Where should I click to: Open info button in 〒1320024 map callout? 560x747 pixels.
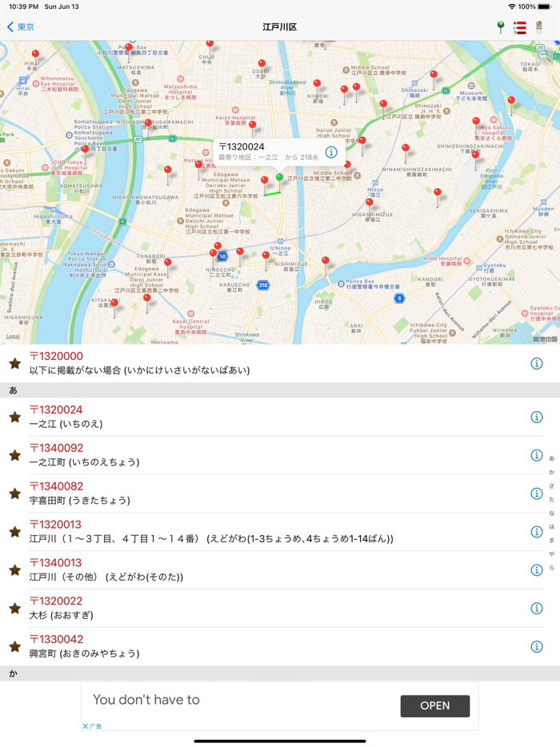(x=331, y=152)
